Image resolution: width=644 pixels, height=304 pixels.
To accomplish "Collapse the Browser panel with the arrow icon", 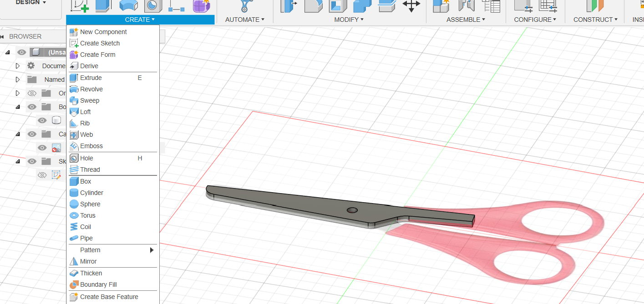I will [3, 36].
